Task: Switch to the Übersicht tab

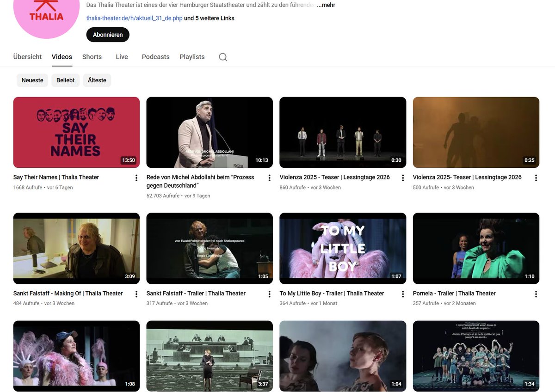Action: (x=27, y=57)
